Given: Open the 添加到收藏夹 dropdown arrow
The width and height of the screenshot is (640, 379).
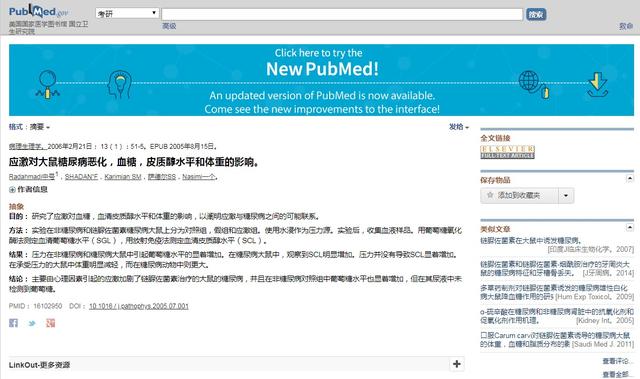Looking at the screenshot, I should pyautogui.click(x=566, y=195).
